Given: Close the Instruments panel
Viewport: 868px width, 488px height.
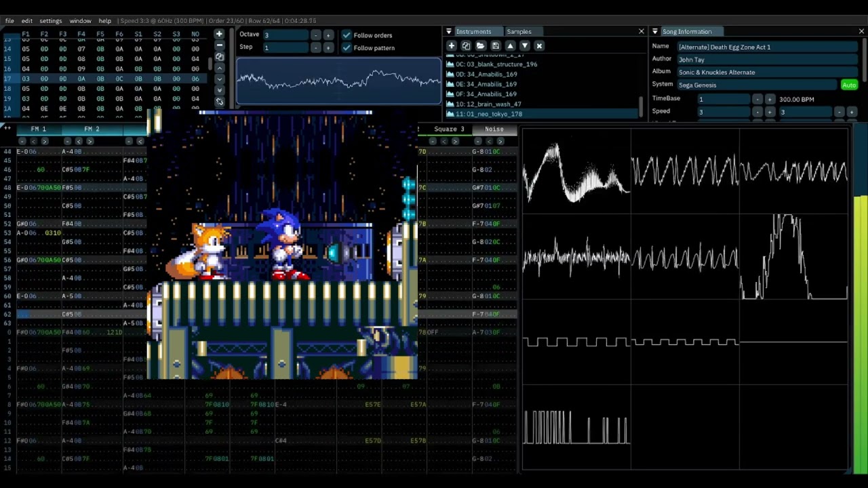Looking at the screenshot, I should (x=642, y=32).
